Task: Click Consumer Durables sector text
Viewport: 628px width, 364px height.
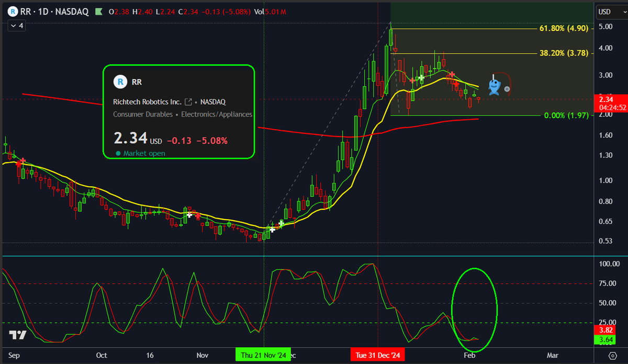Action: 142,114
